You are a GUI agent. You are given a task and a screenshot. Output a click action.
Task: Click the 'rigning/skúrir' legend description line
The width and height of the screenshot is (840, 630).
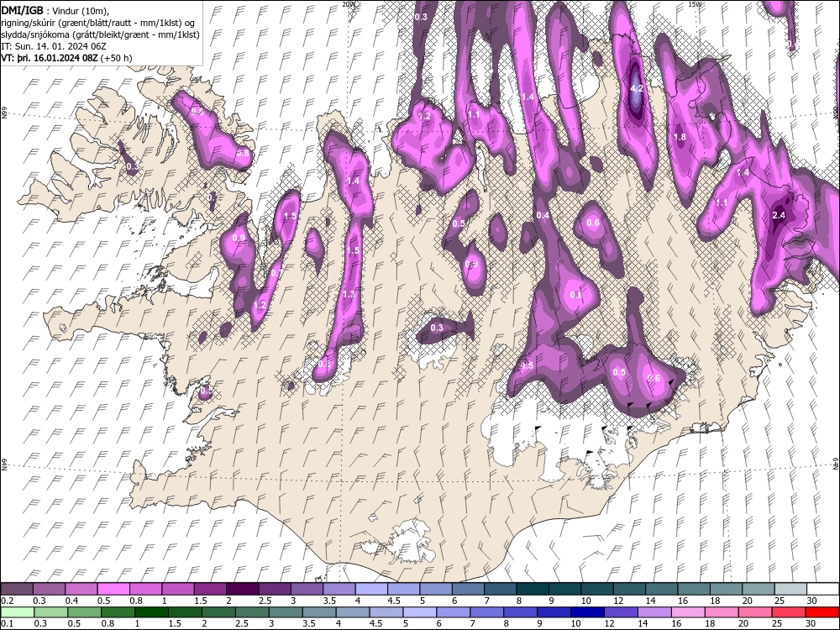98,23
